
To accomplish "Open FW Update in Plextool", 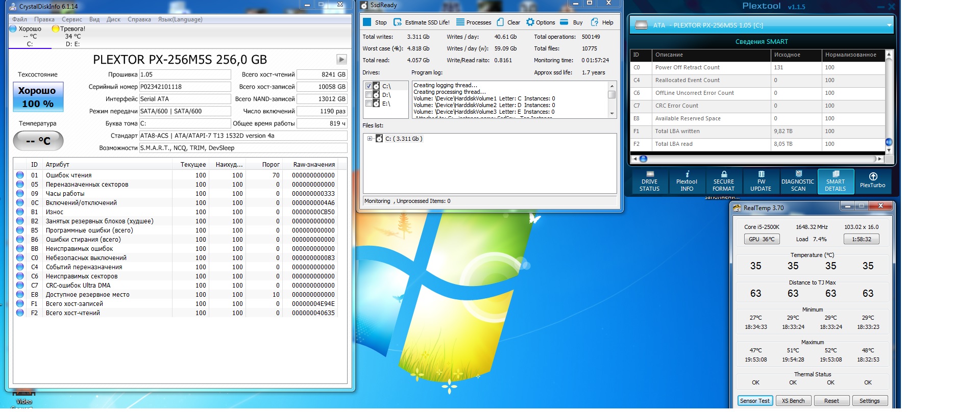I will coord(761,182).
